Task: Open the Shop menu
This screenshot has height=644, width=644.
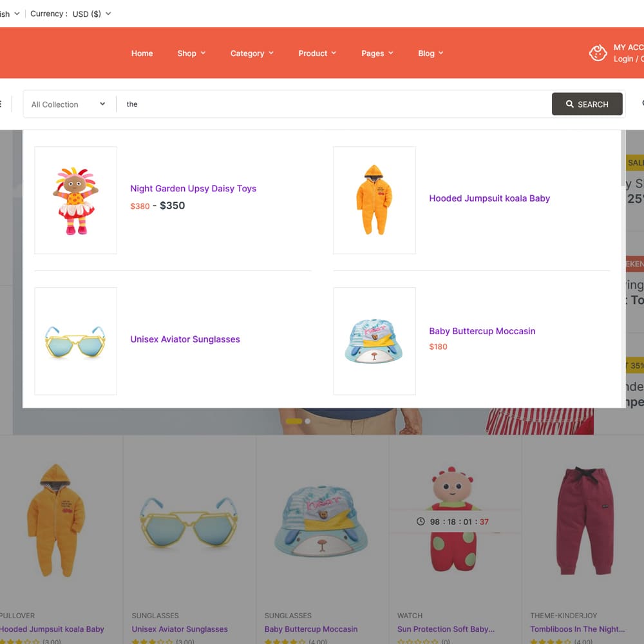Action: (191, 53)
